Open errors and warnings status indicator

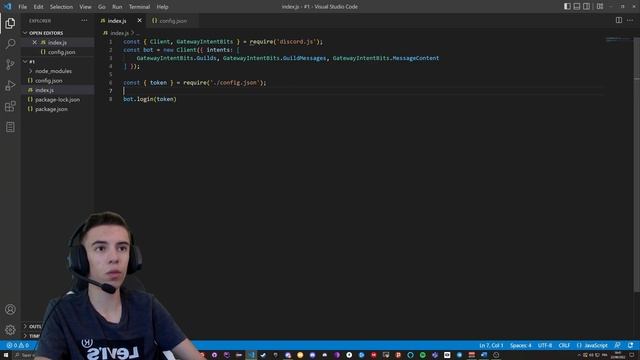(18, 345)
